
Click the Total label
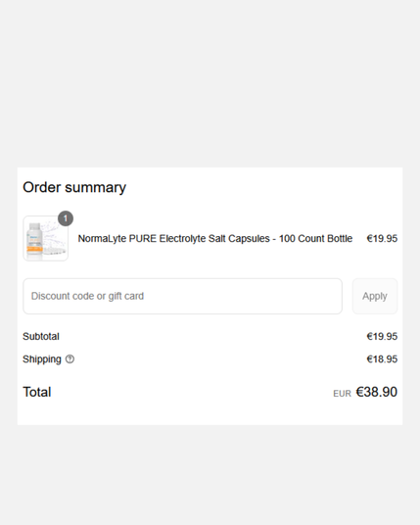(37, 392)
